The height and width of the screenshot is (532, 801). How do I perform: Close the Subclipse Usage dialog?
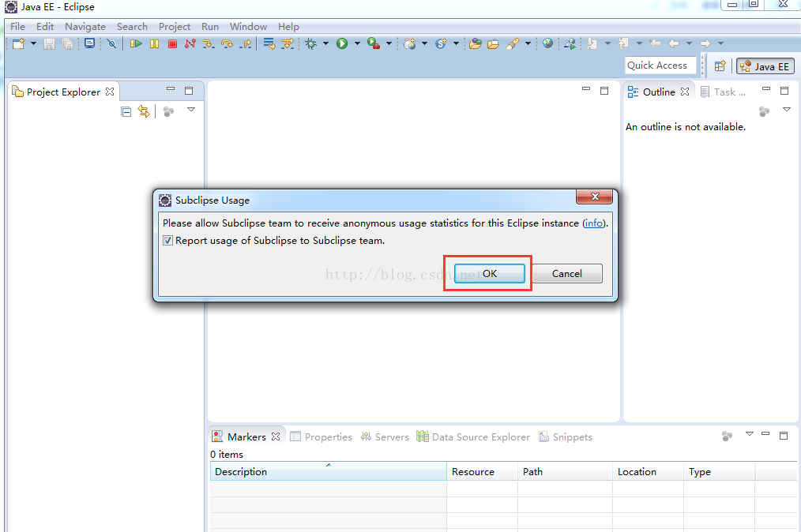click(x=595, y=197)
